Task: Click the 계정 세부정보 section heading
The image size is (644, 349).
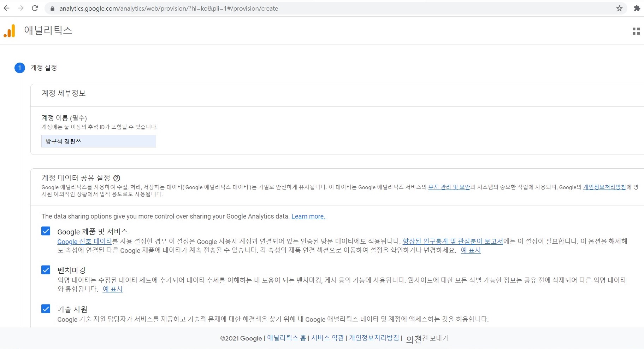Action: tap(64, 93)
